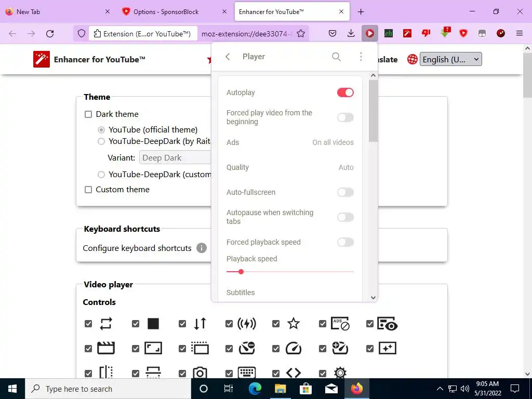Viewport: 532px width, 399px height.
Task: Open the Return YouTube Dislike thumbs-down extension
Action: coord(426,33)
